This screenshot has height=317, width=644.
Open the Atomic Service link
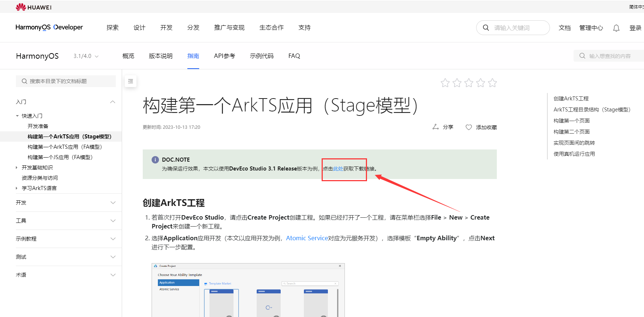(x=307, y=238)
